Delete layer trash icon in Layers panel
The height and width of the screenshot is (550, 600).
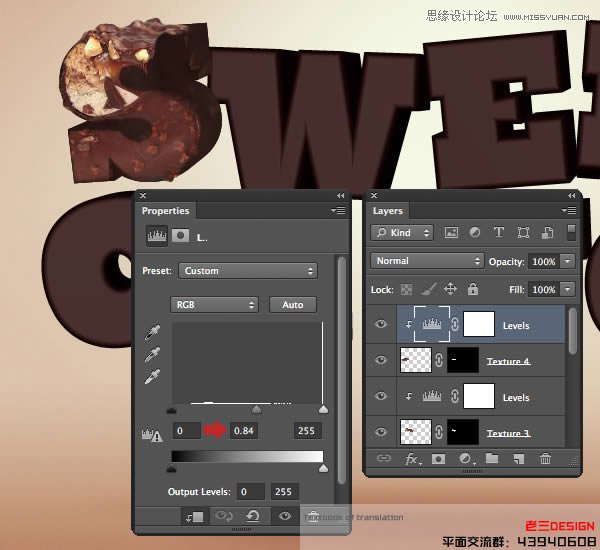545,458
